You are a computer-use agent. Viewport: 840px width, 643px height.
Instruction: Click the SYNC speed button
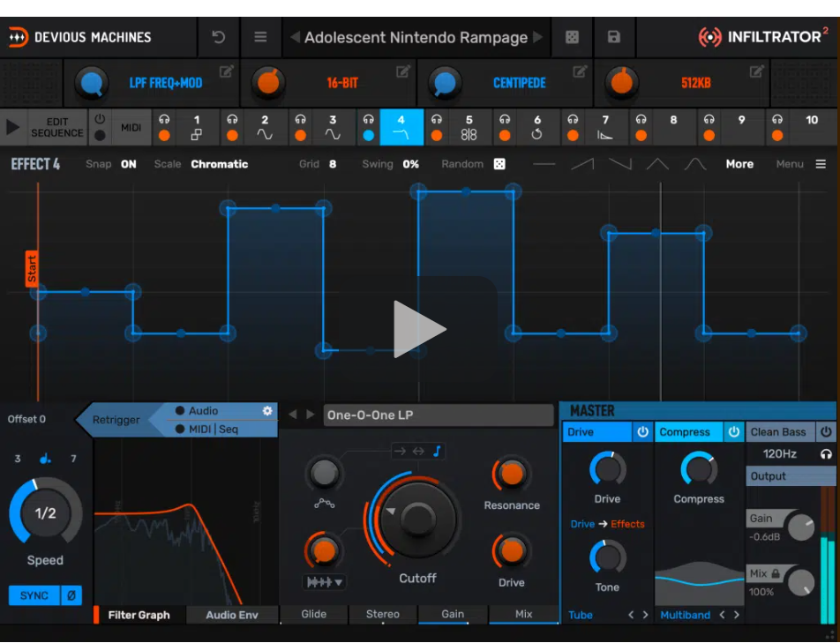pyautogui.click(x=34, y=595)
